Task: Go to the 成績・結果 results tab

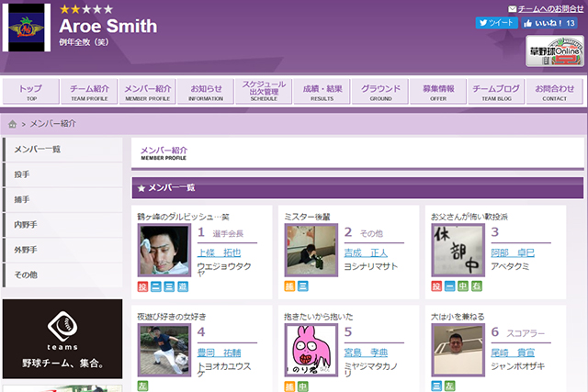Action: point(322,92)
